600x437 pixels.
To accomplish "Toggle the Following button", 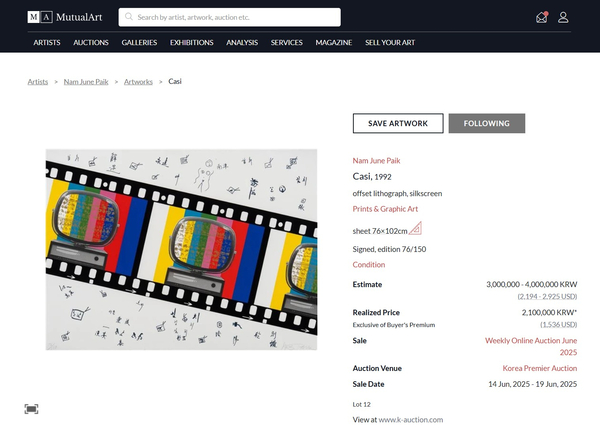I will click(486, 123).
